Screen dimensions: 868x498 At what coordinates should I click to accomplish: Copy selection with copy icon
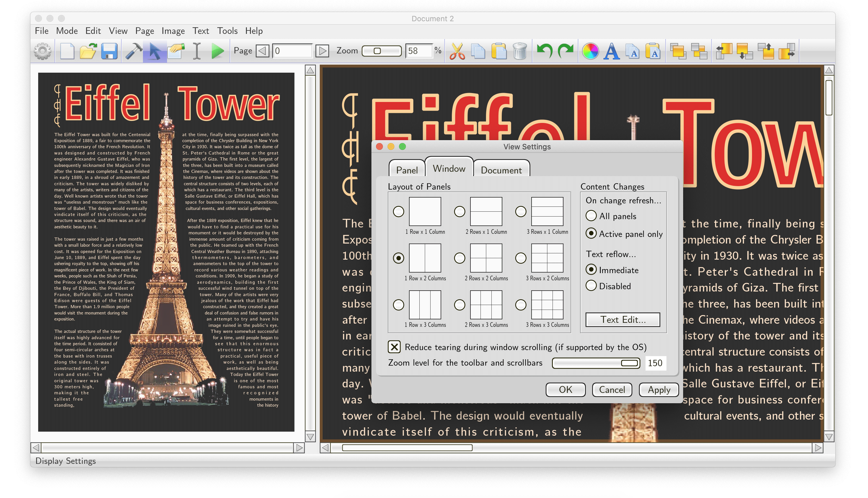coord(478,51)
